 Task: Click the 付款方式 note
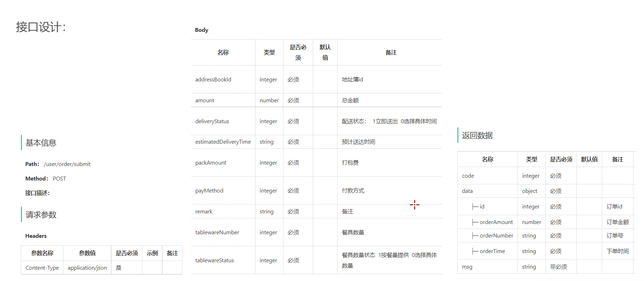pos(353,190)
